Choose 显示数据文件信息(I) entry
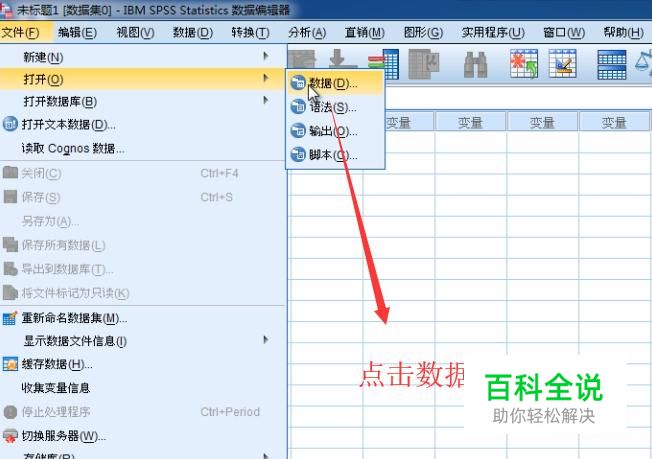This screenshot has width=652, height=459. [x=143, y=341]
